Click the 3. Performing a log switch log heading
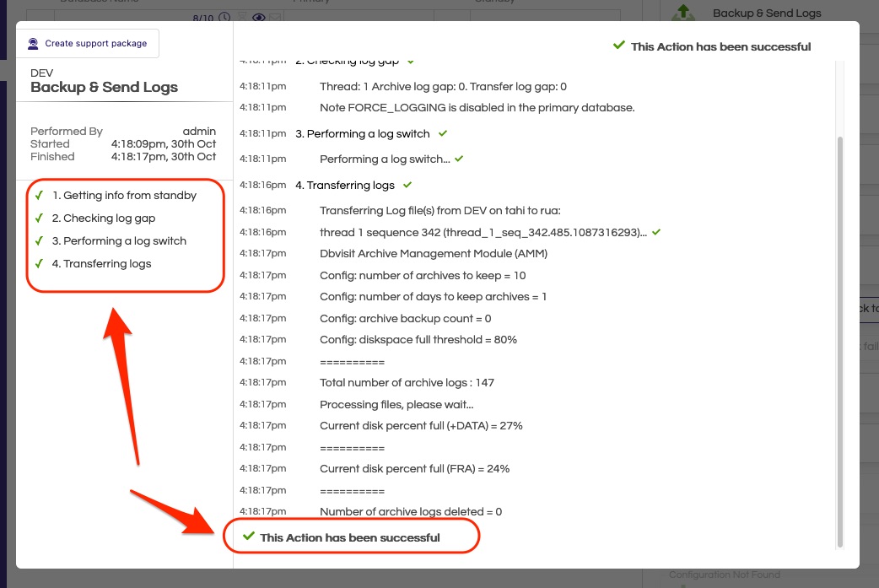Viewport: 879px width, 588px height. (362, 133)
